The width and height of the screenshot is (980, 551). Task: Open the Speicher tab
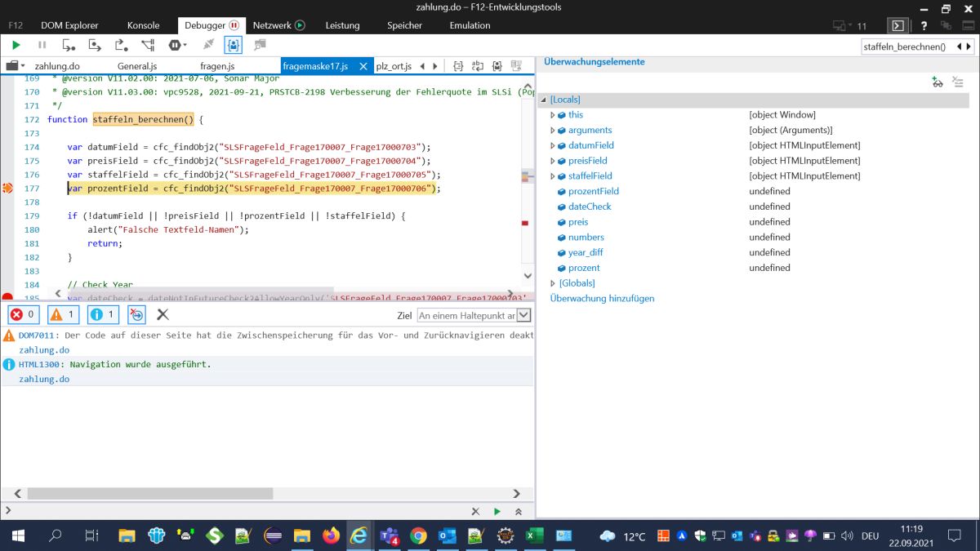[x=405, y=25]
